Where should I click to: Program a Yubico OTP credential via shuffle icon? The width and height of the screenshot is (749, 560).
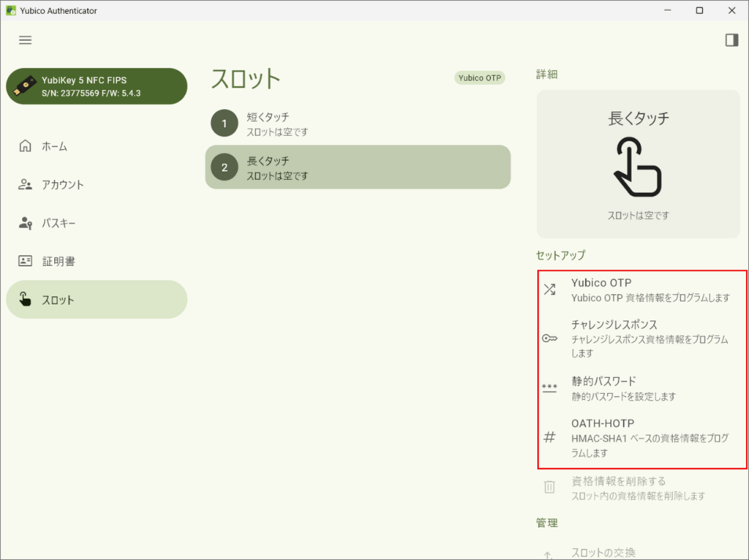pos(549,290)
